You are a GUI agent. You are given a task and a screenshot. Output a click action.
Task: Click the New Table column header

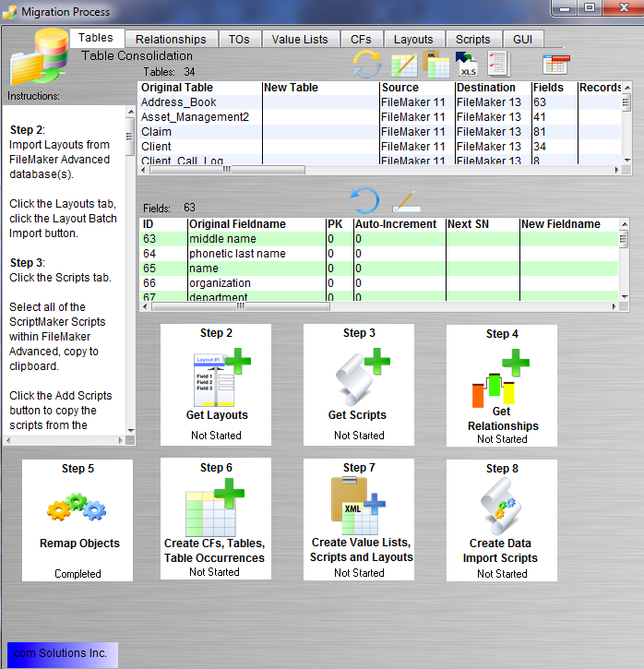pyautogui.click(x=321, y=88)
